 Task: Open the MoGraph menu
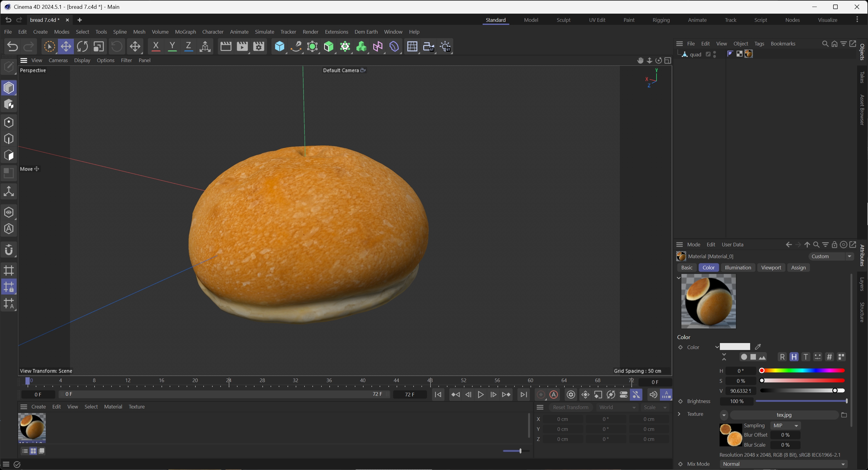tap(185, 32)
